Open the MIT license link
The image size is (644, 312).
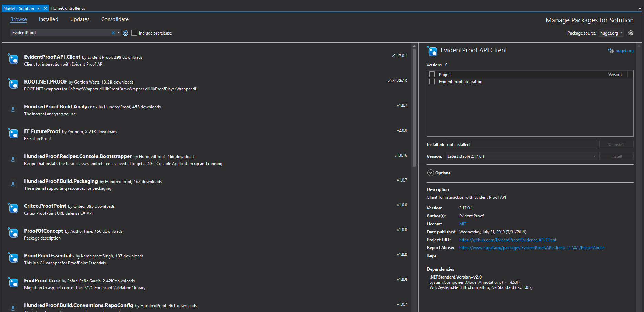pos(463,224)
